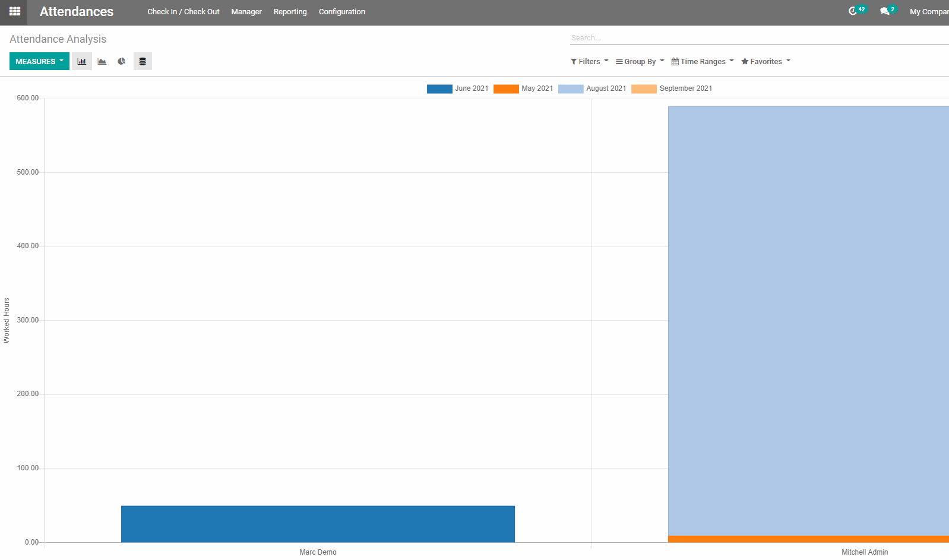949x560 pixels.
Task: Expand the Time Ranges dropdown
Action: [703, 61]
